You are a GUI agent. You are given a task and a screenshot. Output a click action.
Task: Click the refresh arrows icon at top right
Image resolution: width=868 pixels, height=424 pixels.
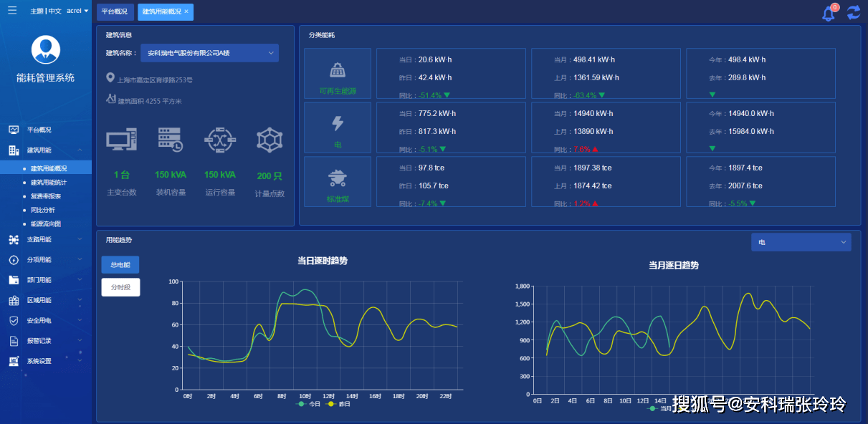pyautogui.click(x=853, y=12)
